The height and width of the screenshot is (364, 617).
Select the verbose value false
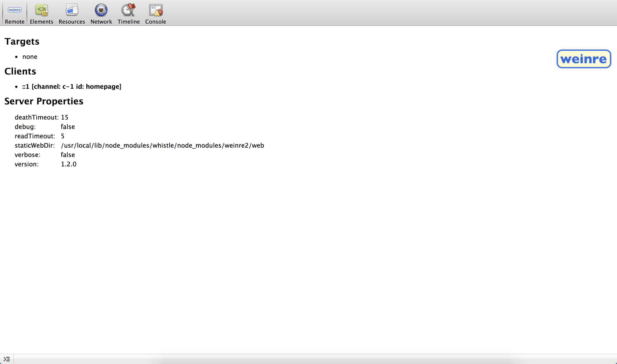coord(68,155)
